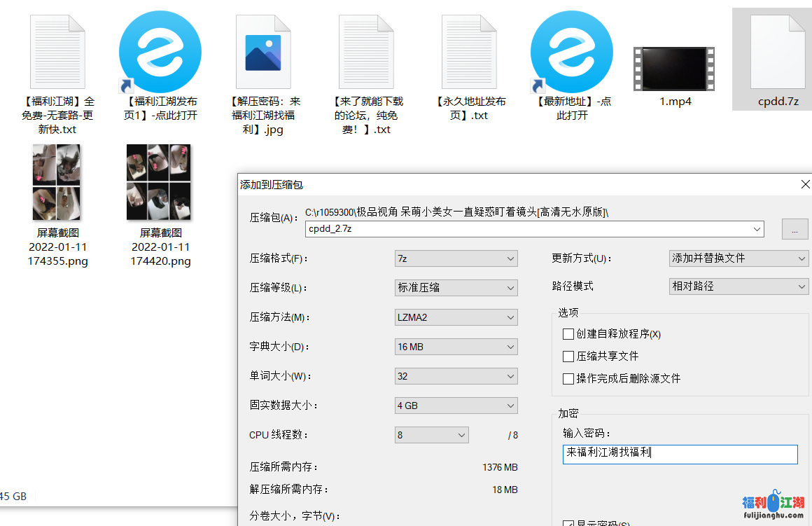Enable 操作完成后删除源文件 option
The width and height of the screenshot is (812, 526).
click(x=568, y=378)
